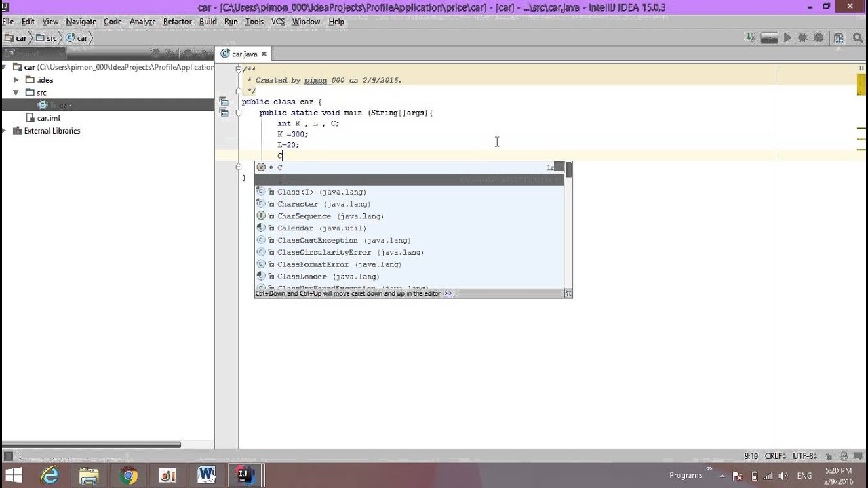
Task: Select the car class file in project tree
Action: 54,105
